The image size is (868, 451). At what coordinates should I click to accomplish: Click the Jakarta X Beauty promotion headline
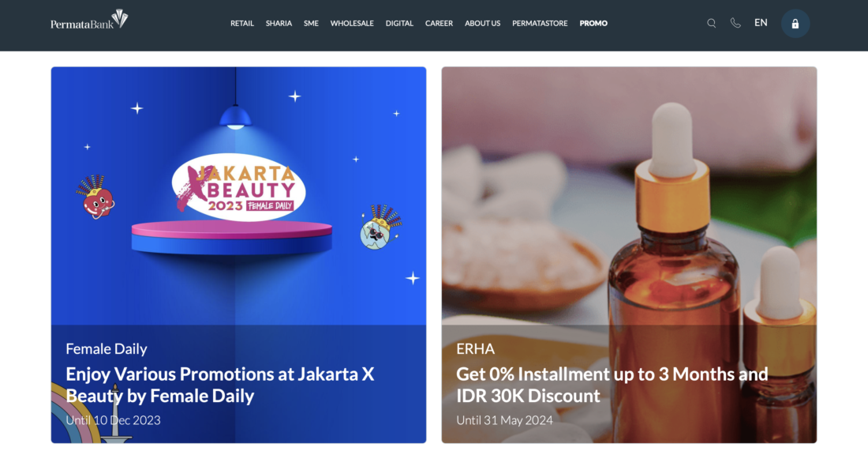(x=220, y=385)
